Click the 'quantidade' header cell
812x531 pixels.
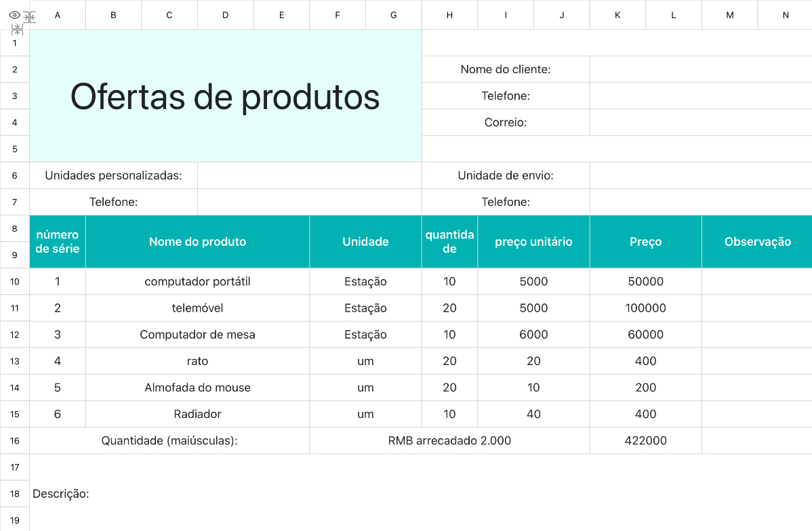(449, 242)
